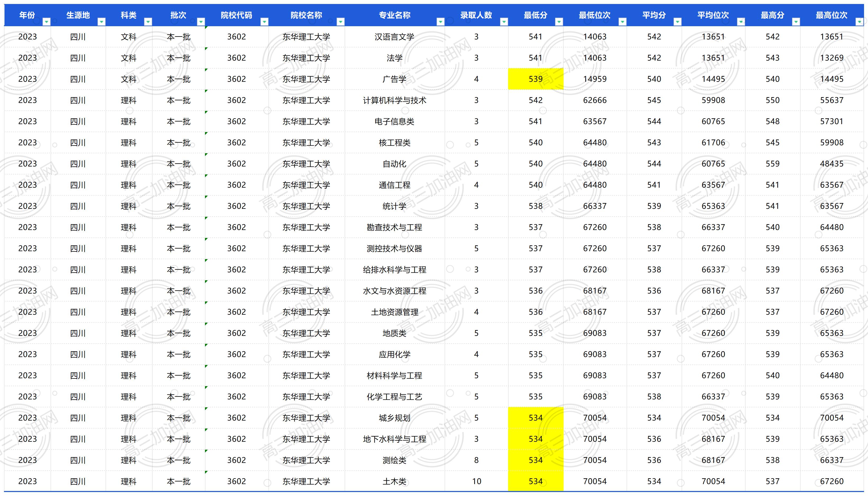This screenshot has width=868, height=496.
Task: Select the 应用化学 major cell
Action: pos(395,354)
